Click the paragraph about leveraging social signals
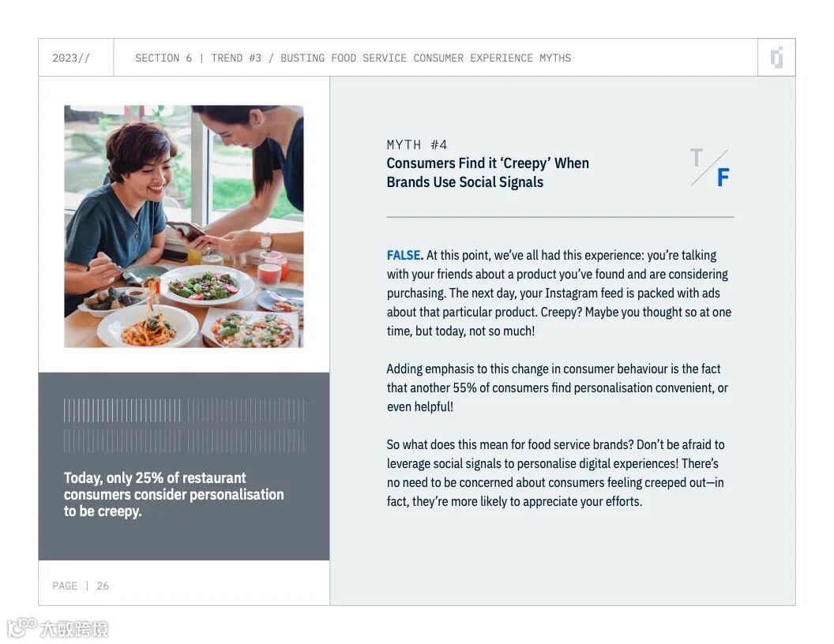The width and height of the screenshot is (834, 644). [555, 473]
